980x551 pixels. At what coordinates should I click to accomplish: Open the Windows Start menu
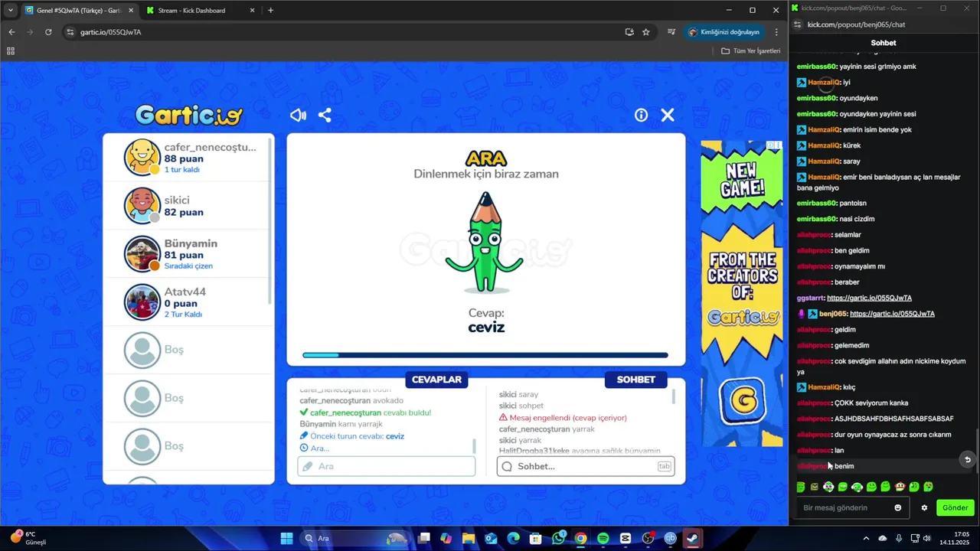286,538
